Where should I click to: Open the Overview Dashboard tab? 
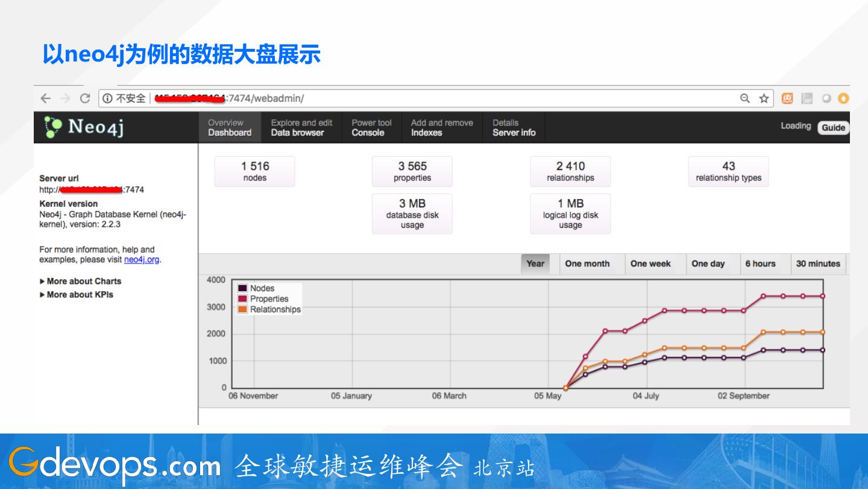point(230,128)
